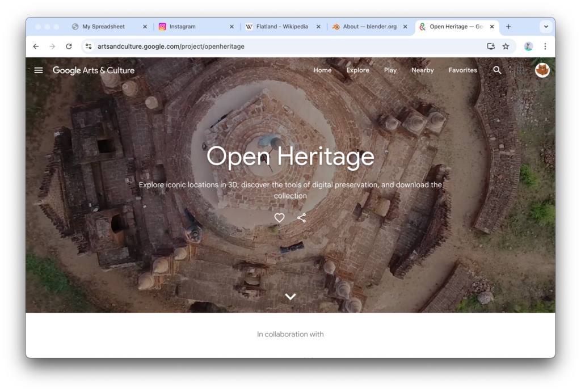Viewport: 581px width, 392px height.
Task: Favorite Open Heritage with heart icon
Action: 279,218
